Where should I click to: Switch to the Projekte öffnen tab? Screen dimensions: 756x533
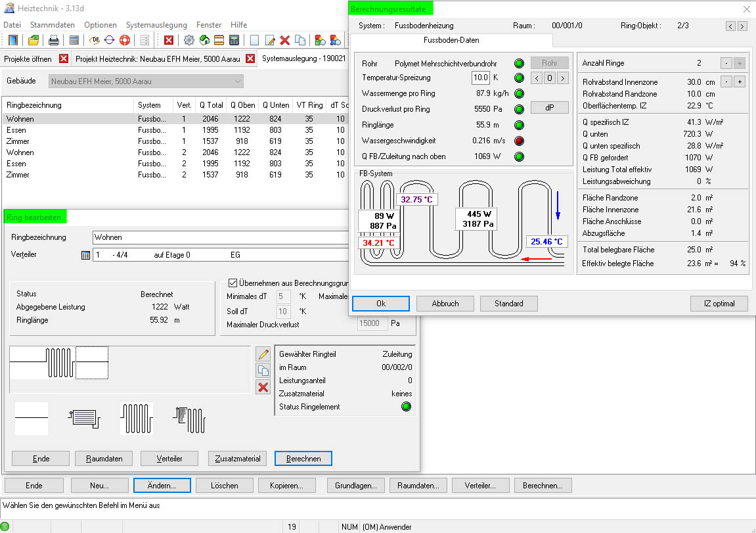pyautogui.click(x=28, y=59)
